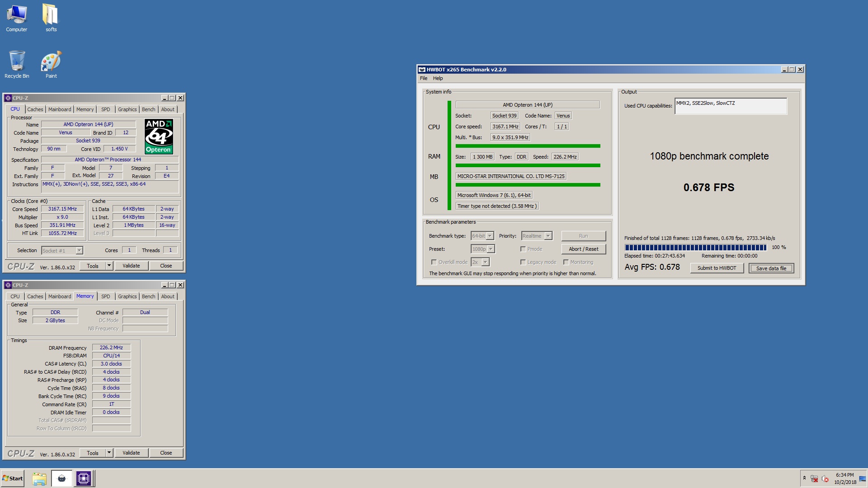Switch to Caches tab in top CPU-Z

point(35,109)
